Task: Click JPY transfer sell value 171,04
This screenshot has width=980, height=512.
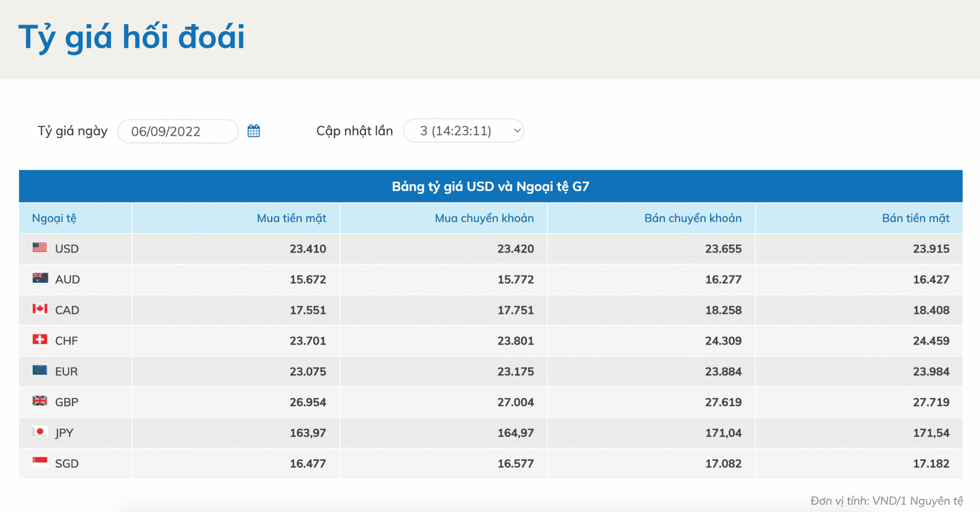Action: [x=723, y=433]
